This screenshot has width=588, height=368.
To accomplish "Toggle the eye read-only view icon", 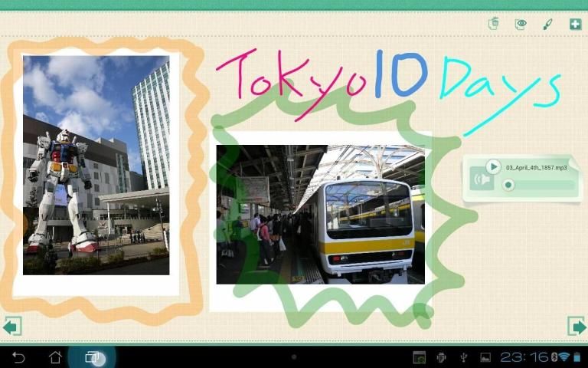I will pyautogui.click(x=521, y=24).
